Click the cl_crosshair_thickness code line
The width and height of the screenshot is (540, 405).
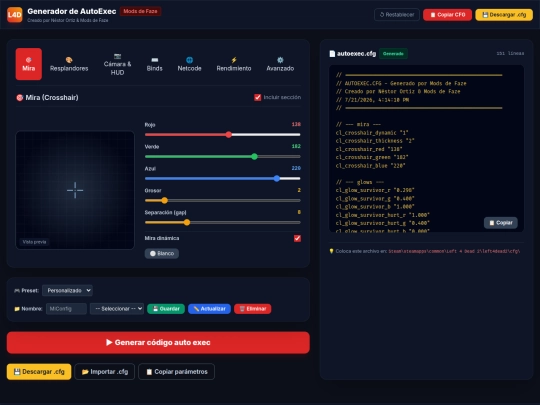tap(375, 141)
